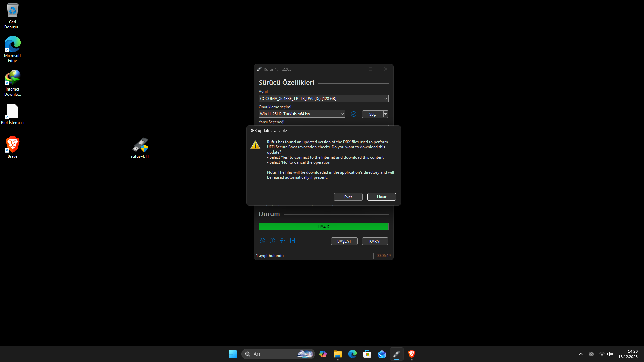Open Rufus language globe icon
Image resolution: width=644 pixels, height=362 pixels.
point(262,241)
